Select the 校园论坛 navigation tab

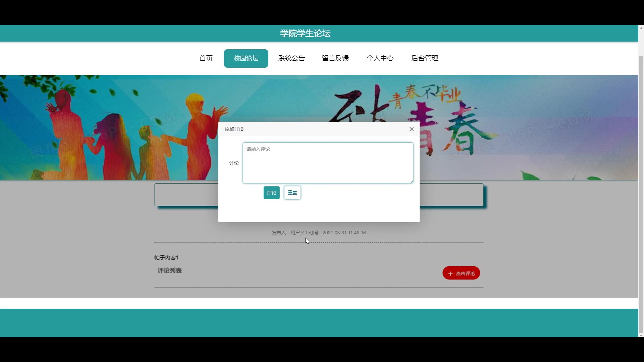246,58
